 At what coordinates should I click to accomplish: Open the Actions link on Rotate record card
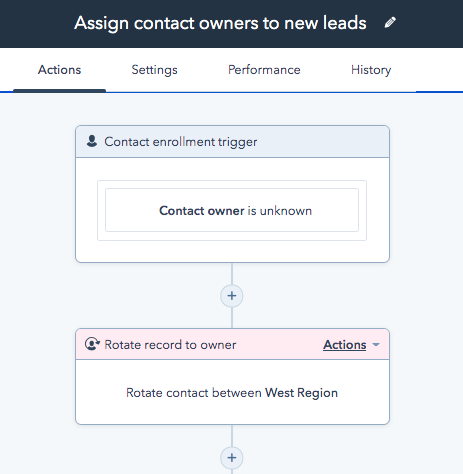pos(345,345)
